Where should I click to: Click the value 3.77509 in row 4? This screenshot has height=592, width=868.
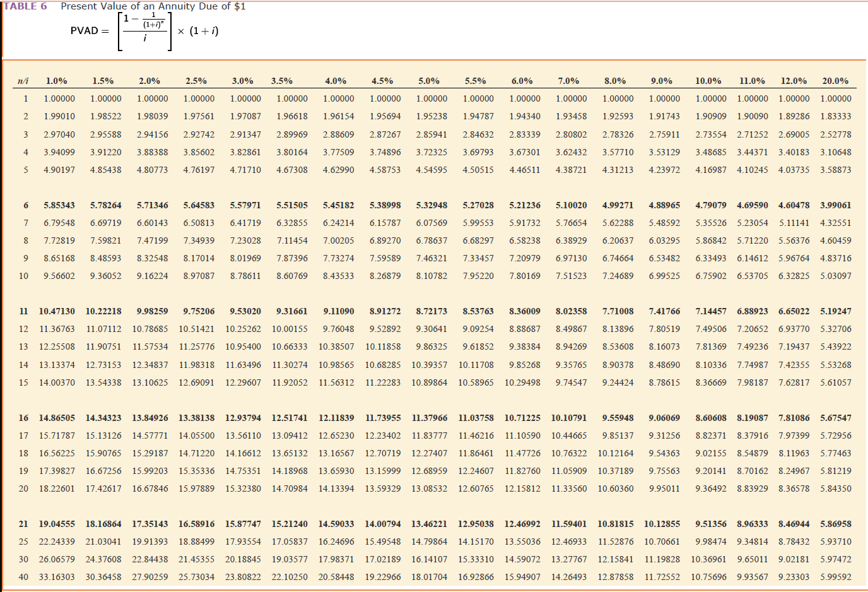(339, 152)
